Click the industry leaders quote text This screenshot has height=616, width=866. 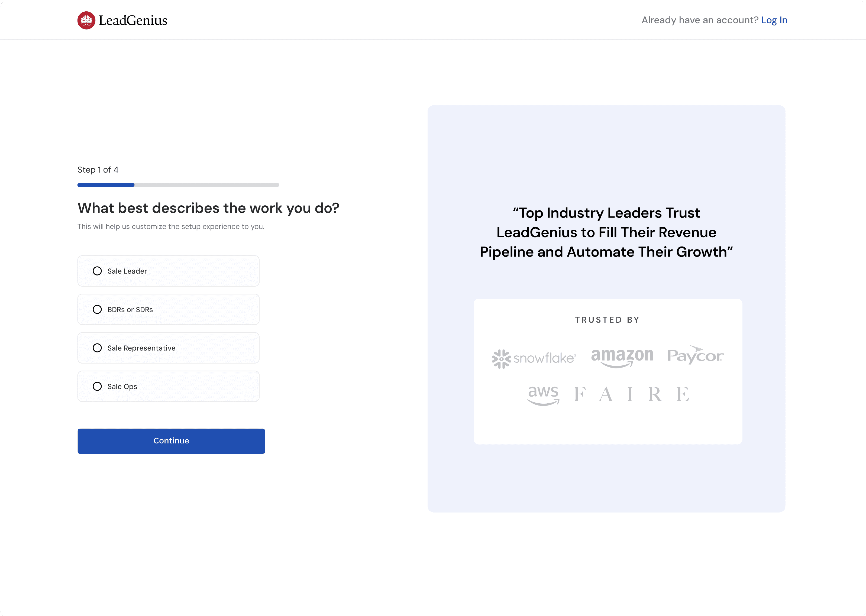[x=606, y=232]
